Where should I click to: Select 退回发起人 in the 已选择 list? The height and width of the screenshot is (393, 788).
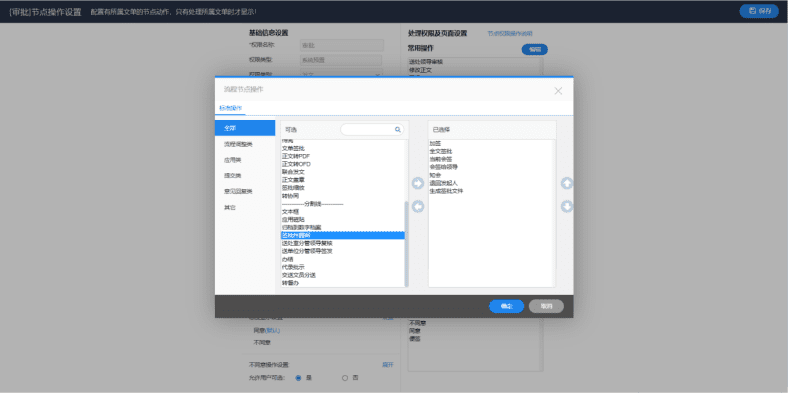490,183
